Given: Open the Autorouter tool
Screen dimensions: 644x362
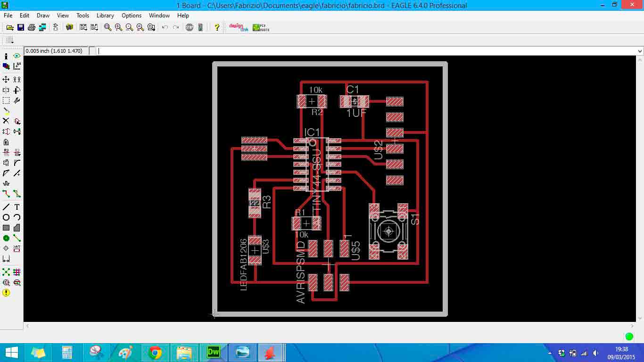Looking at the screenshot, I should [x=17, y=272].
